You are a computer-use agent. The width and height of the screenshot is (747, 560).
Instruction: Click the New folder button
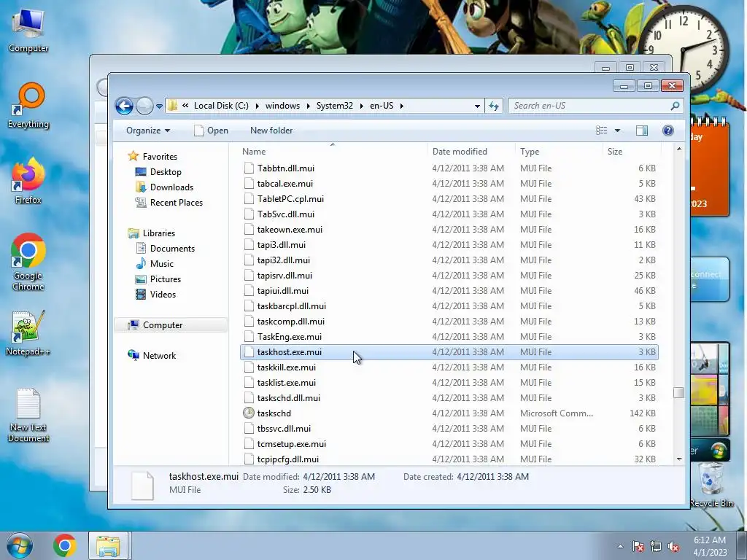[271, 131]
